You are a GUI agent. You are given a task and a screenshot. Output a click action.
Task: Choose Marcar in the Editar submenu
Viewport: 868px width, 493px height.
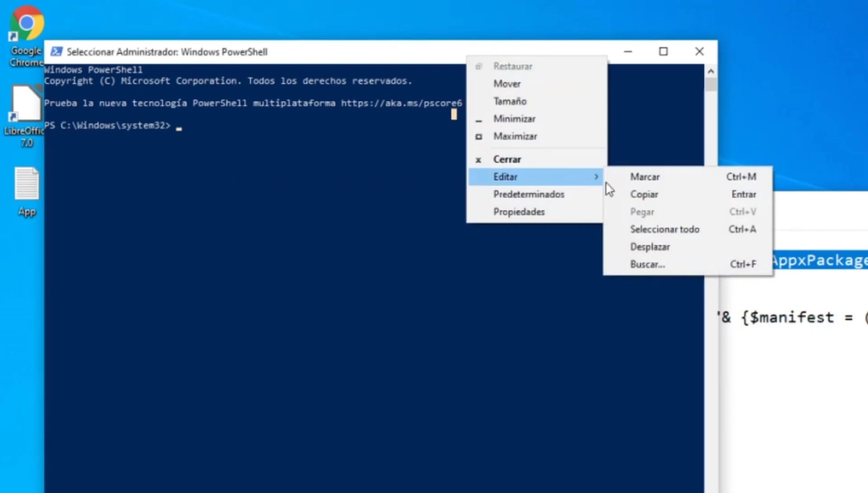point(688,177)
